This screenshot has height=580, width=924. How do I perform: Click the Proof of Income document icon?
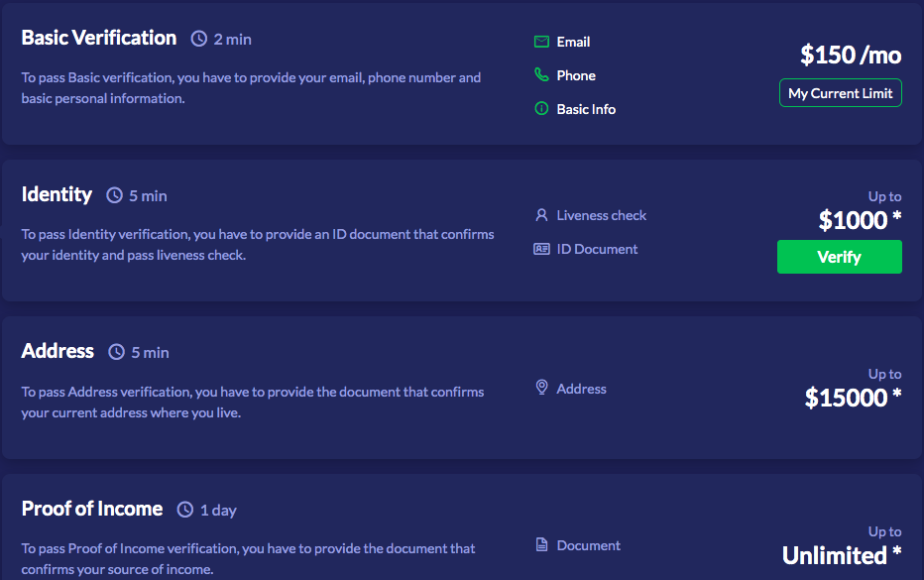click(541, 545)
